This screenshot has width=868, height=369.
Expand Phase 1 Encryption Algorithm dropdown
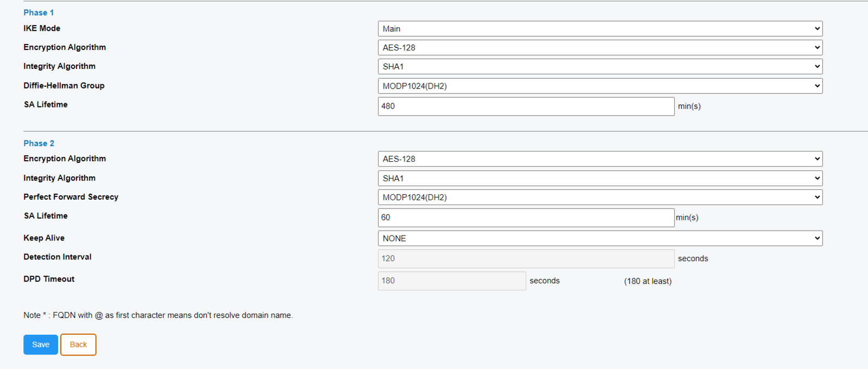[599, 48]
